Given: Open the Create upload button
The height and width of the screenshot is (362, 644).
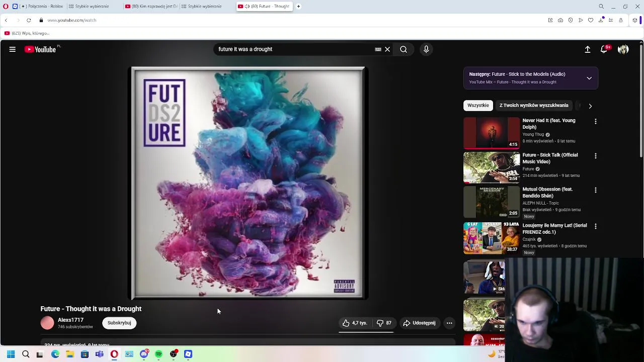Looking at the screenshot, I should tap(587, 49).
